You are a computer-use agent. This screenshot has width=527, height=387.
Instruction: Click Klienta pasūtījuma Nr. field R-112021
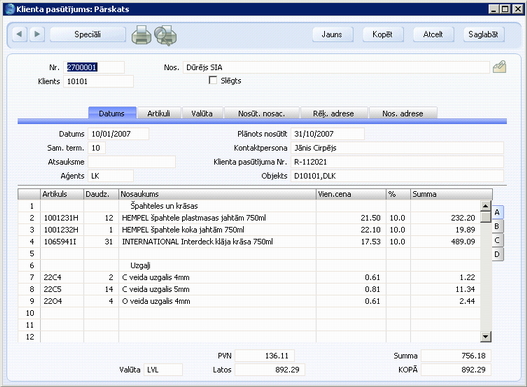tap(397, 162)
